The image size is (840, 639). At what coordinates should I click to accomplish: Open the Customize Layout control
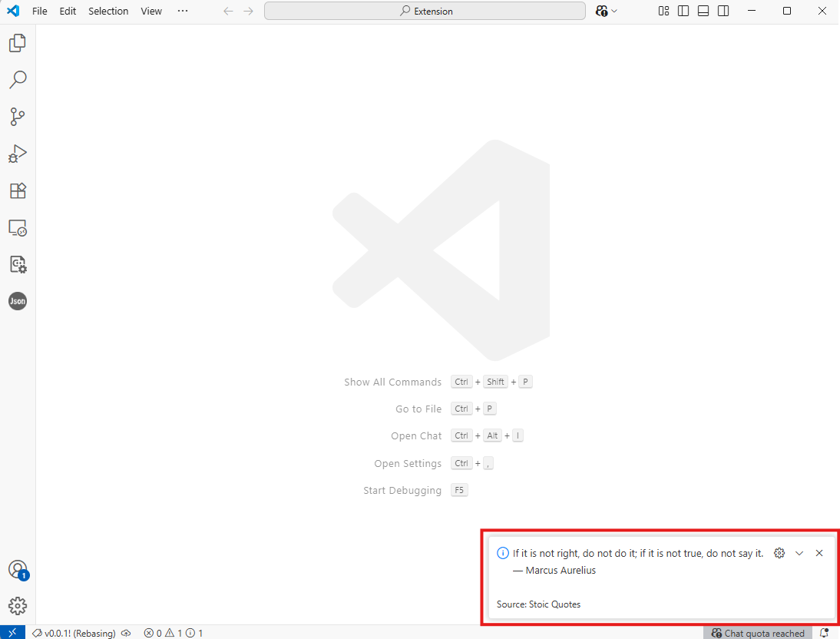(x=663, y=12)
